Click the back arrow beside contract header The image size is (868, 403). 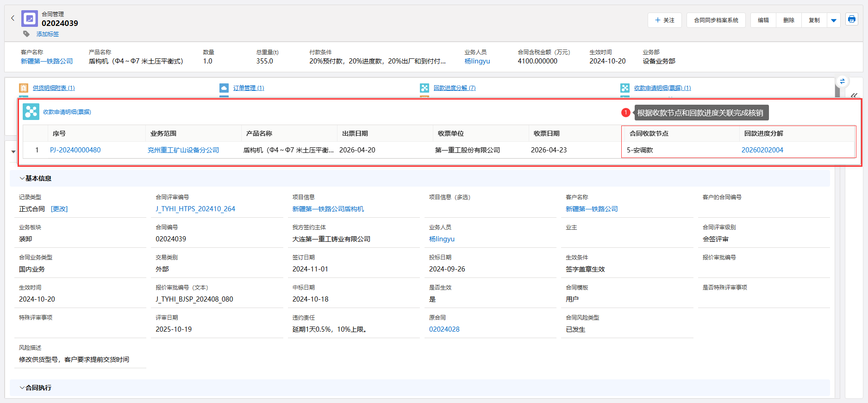[x=12, y=19]
